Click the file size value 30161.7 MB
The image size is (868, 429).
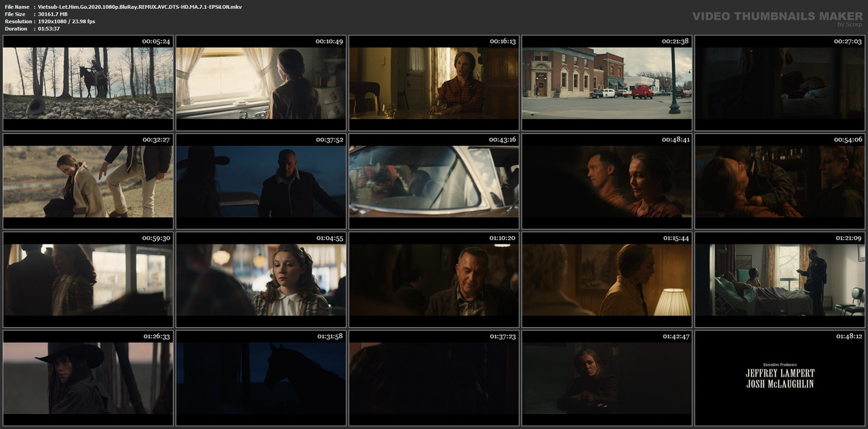tap(52, 14)
